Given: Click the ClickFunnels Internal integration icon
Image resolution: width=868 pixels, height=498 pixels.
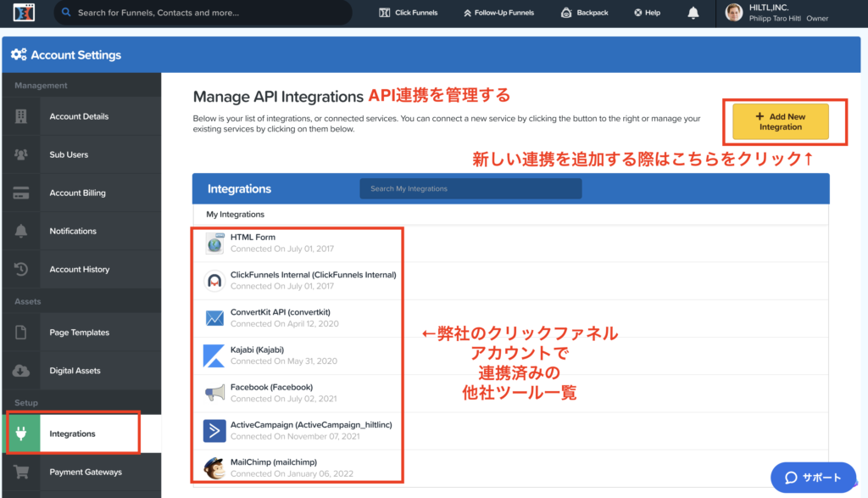Looking at the screenshot, I should coord(214,281).
